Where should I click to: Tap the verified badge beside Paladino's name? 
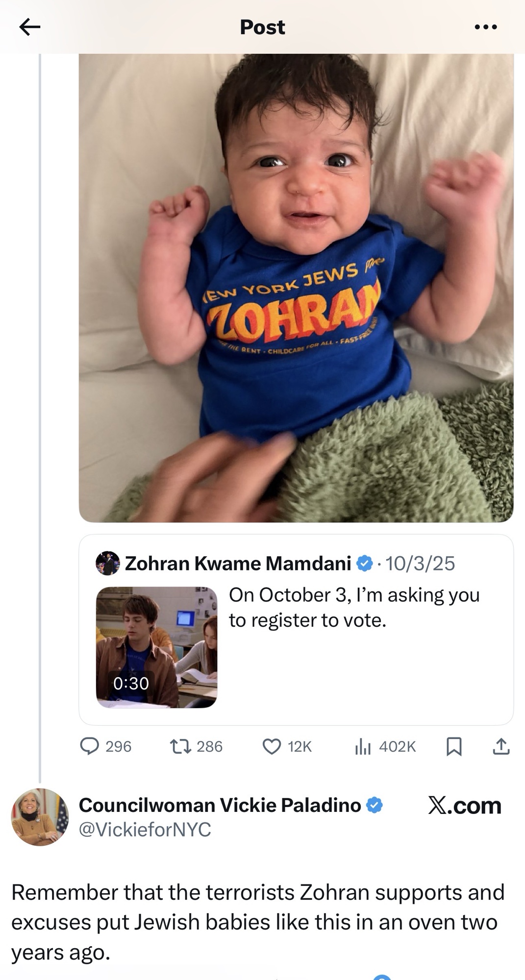pyautogui.click(x=375, y=805)
